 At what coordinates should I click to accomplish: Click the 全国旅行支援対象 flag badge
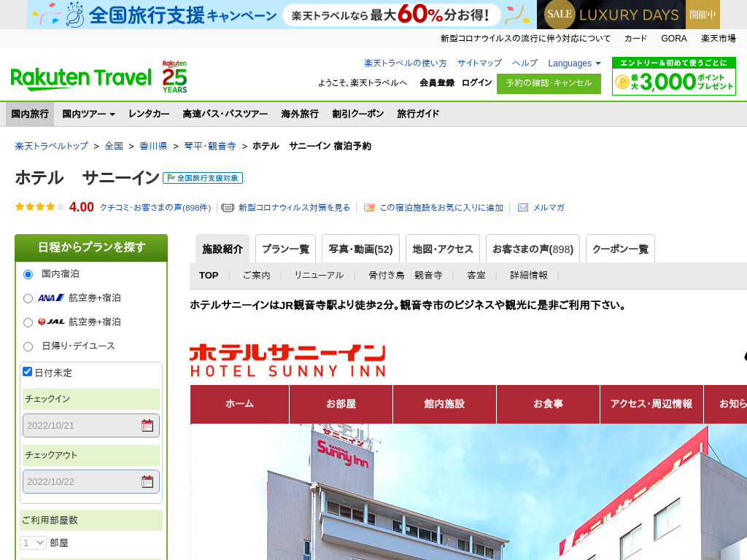(x=203, y=178)
